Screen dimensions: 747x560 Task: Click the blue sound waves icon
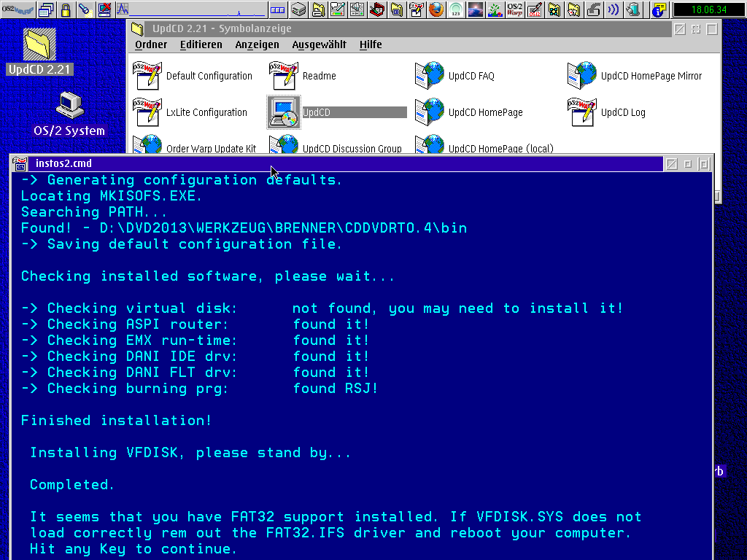[613, 9]
